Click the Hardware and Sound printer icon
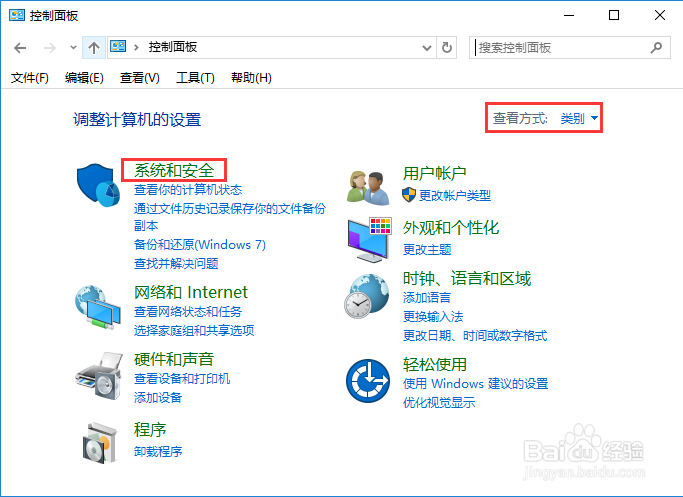Screen dimensions: 683x497 (x=98, y=376)
